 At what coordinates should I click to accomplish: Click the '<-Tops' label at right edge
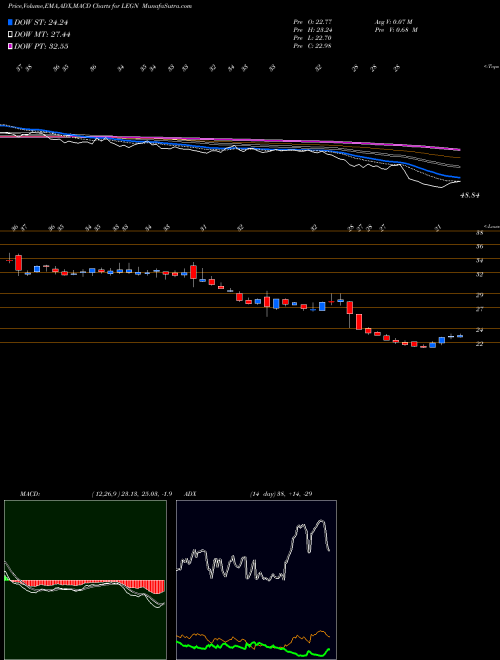pos(491,67)
